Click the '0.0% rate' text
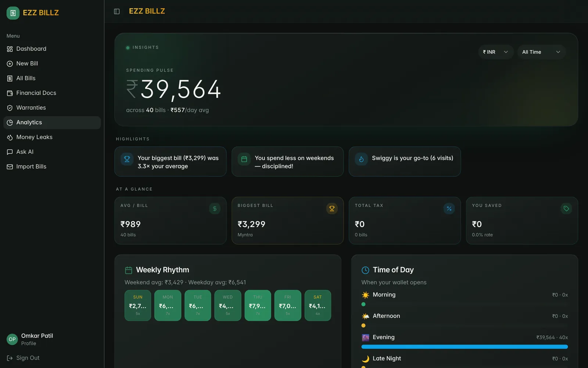Image resolution: width=588 pixels, height=368 pixels. 482,235
